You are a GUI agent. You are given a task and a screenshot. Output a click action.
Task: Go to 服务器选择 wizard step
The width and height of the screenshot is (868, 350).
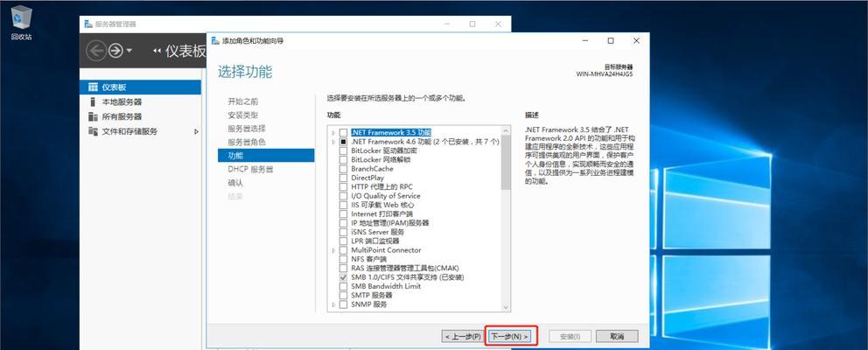tap(246, 129)
